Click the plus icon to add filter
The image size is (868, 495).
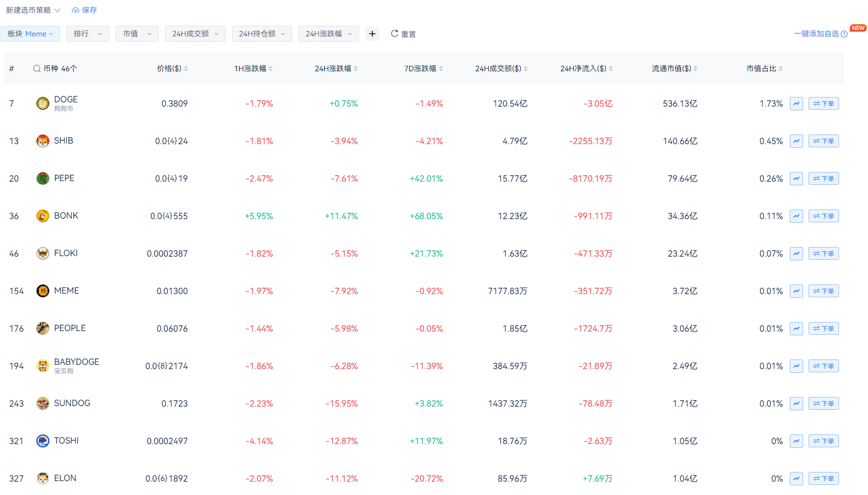pyautogui.click(x=372, y=34)
